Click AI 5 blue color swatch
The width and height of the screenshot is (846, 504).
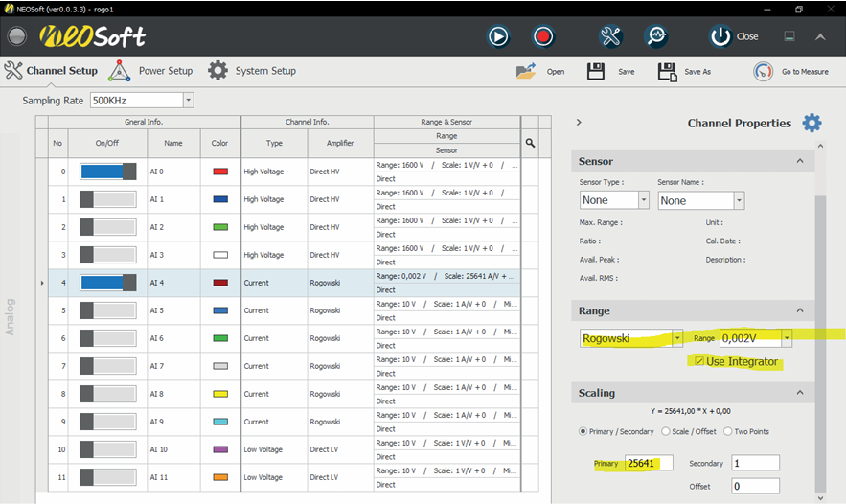point(220,310)
